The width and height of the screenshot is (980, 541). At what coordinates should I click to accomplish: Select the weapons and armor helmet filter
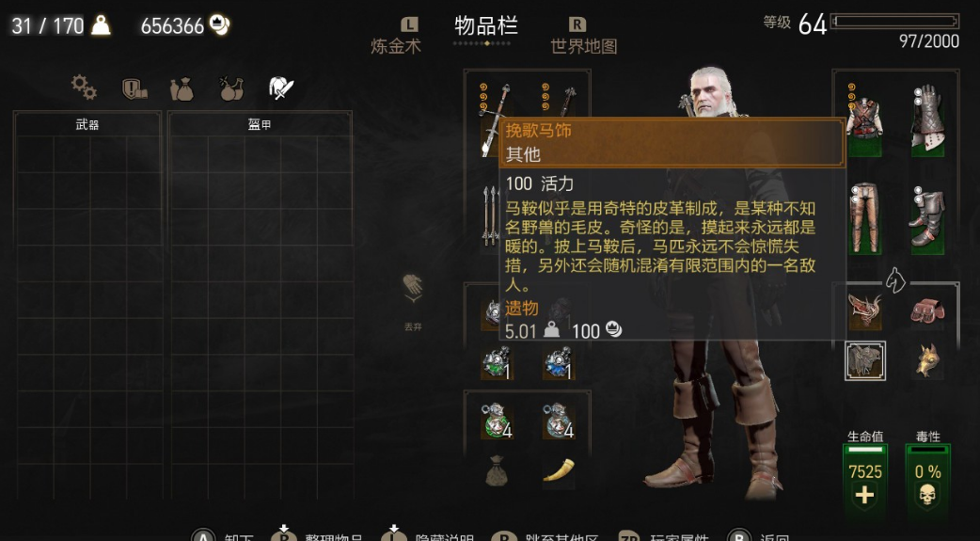pos(281,88)
